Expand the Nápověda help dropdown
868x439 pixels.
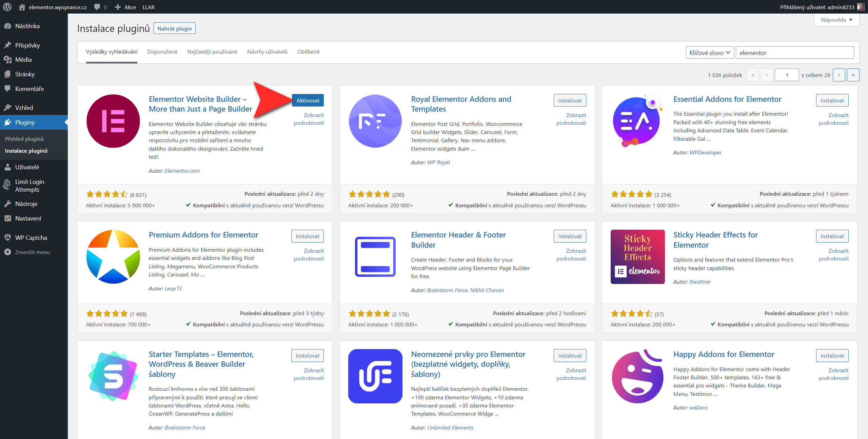click(x=836, y=20)
